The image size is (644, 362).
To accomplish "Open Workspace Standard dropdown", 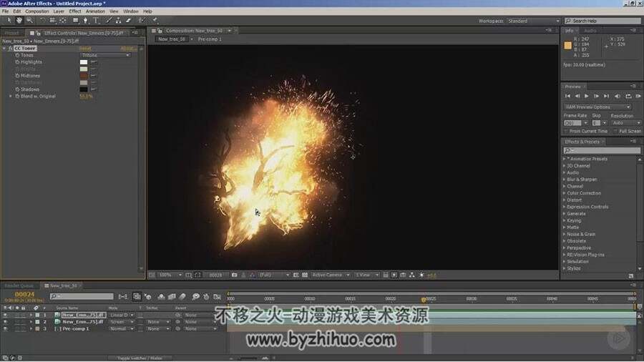I will coord(533,21).
